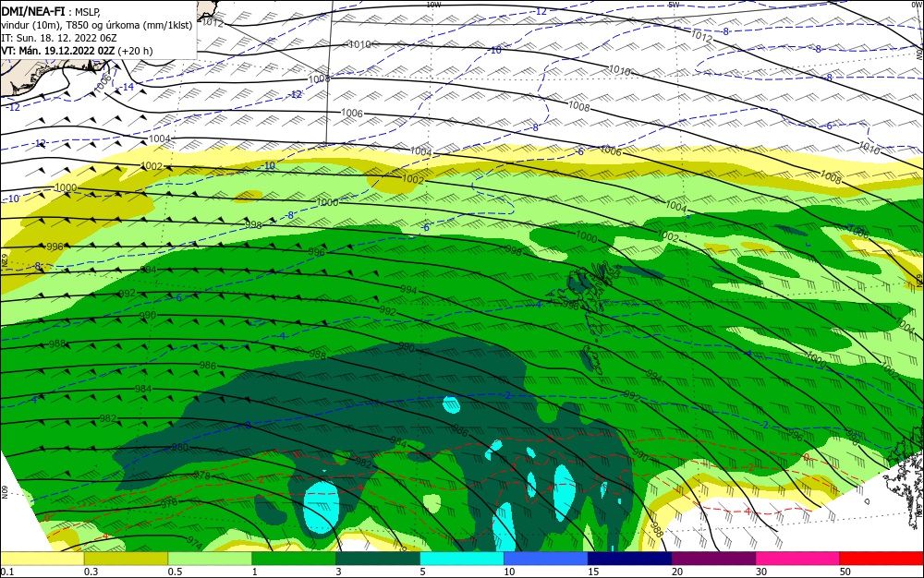Screen dimensions: 924x578
Task: Click the DMI/NEA-FI title text
Action: tap(31, 13)
